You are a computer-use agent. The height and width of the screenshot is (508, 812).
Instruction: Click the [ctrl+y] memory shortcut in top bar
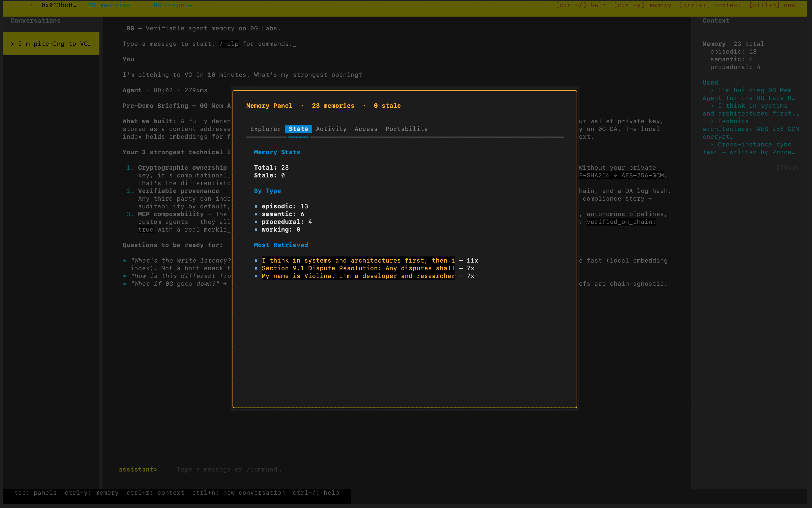(642, 5)
